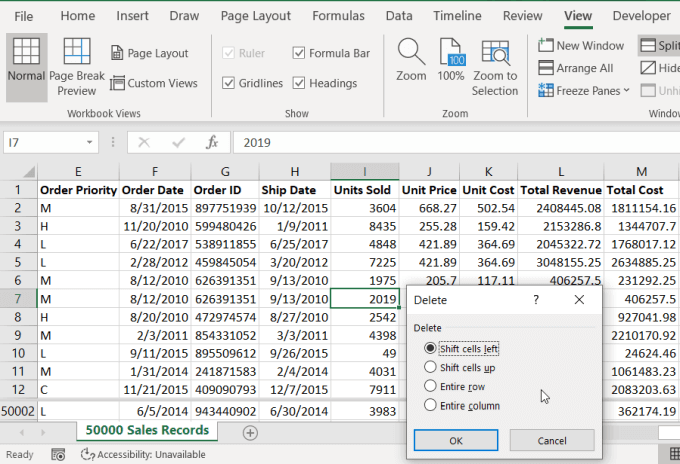Image resolution: width=680 pixels, height=464 pixels.
Task: Select the 50000 Sales Records sheet tab
Action: [146, 431]
